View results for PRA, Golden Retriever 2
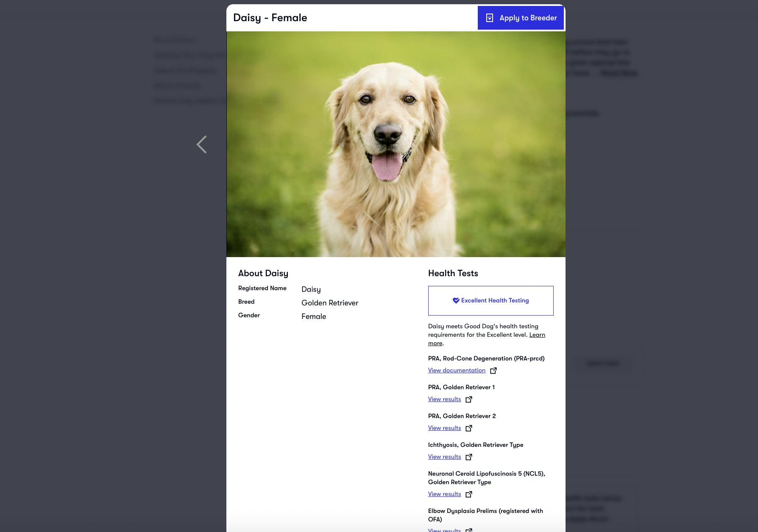758x532 pixels. point(444,428)
